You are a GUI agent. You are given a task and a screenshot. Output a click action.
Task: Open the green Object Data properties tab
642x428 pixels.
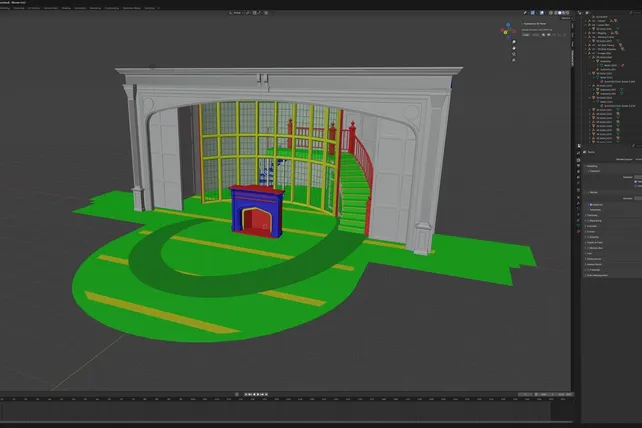[x=579, y=226]
